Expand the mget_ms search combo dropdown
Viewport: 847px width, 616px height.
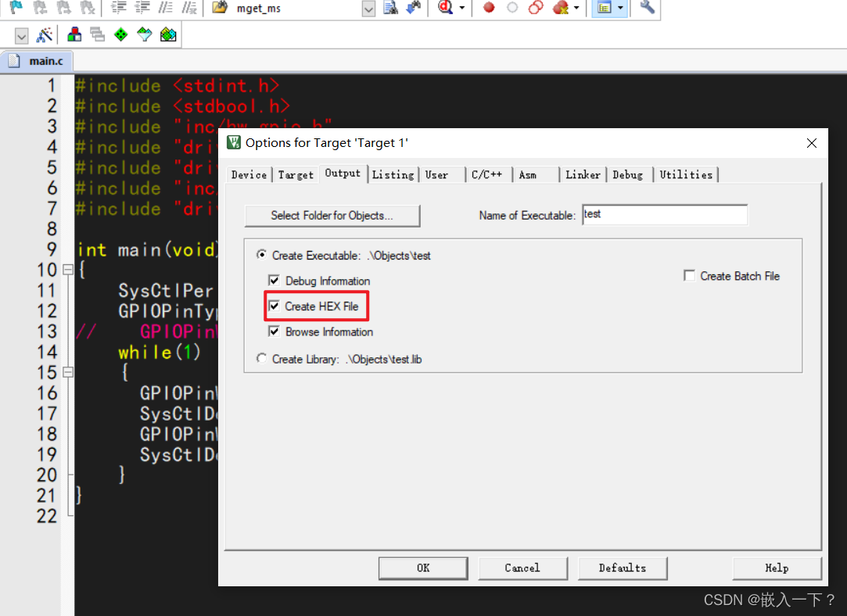click(368, 9)
